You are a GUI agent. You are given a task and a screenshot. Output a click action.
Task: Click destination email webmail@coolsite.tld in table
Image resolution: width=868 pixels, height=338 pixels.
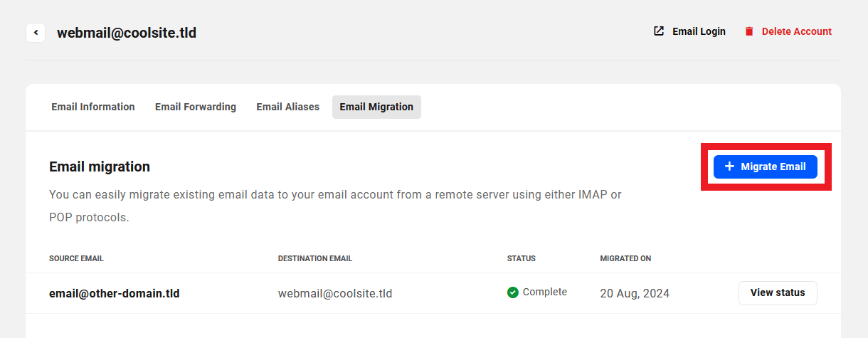pos(335,293)
